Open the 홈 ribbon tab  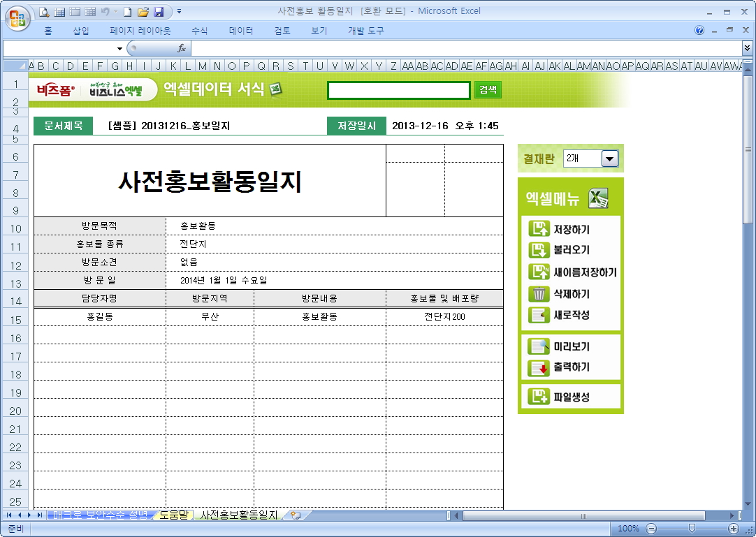(x=48, y=31)
